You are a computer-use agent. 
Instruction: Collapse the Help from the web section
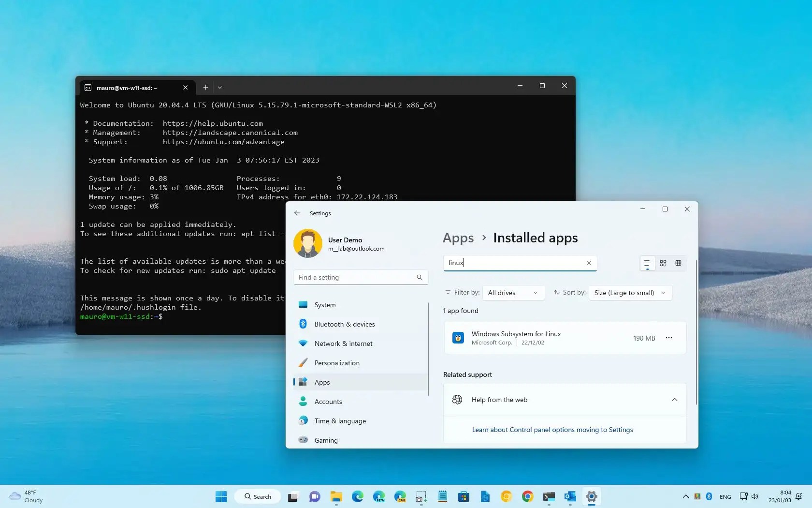674,400
